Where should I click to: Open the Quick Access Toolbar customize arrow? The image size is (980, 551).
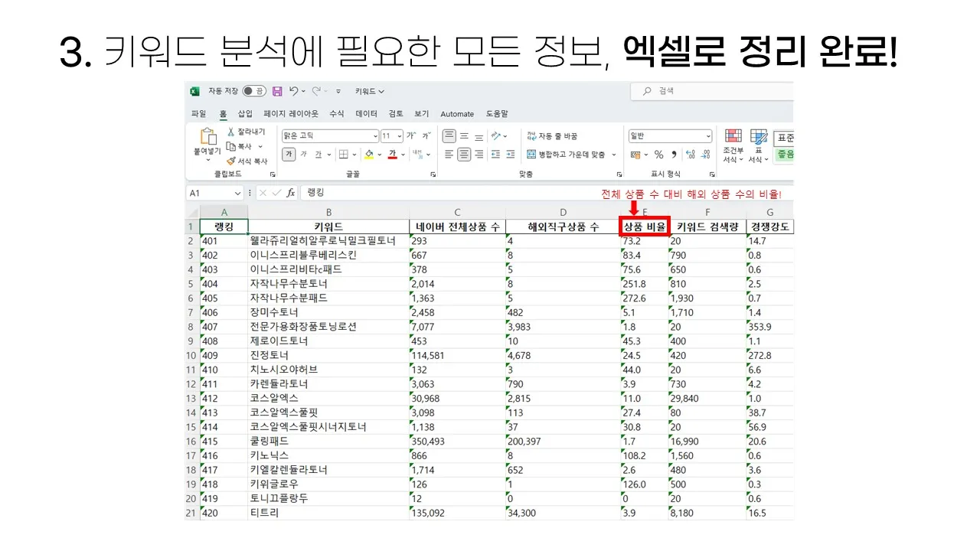point(338,91)
